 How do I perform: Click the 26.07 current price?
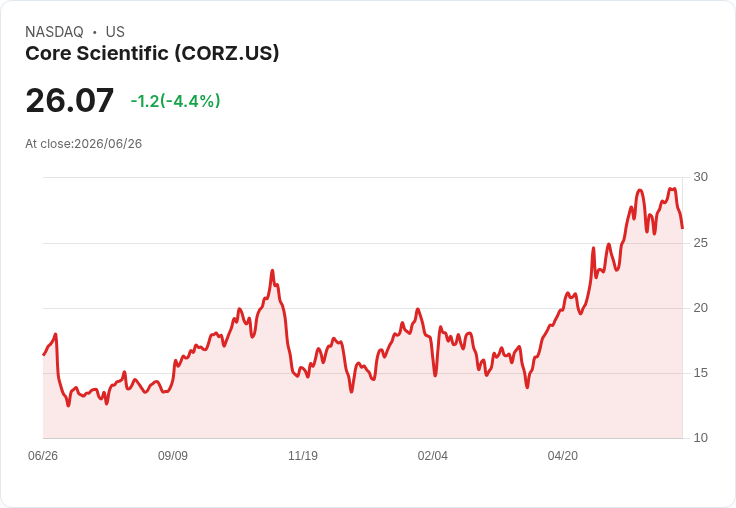(x=69, y=100)
